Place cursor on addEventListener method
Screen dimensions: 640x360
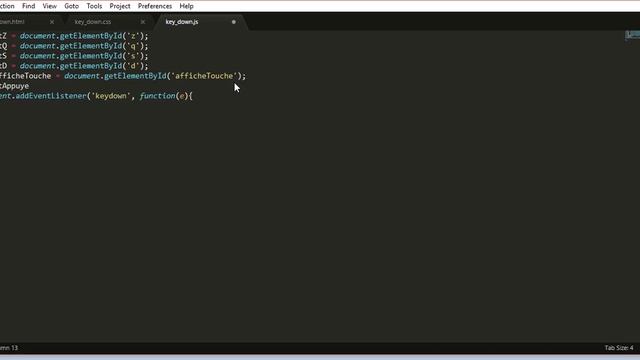click(51, 96)
